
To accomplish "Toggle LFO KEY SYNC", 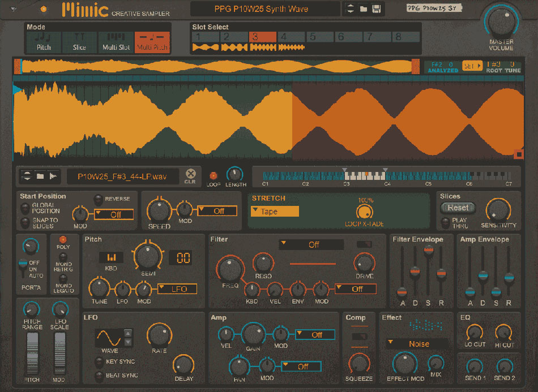I will [99, 362].
